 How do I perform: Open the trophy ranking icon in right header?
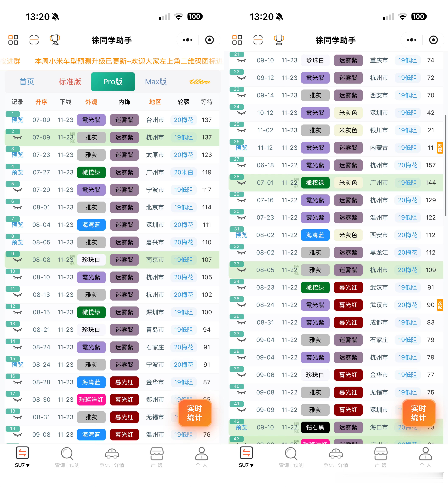pos(279,40)
